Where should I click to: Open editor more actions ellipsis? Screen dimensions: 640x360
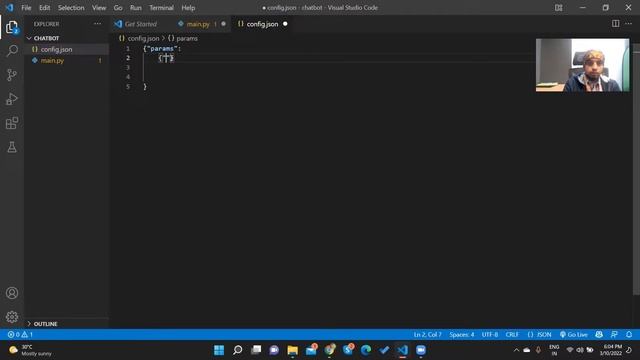(628, 24)
